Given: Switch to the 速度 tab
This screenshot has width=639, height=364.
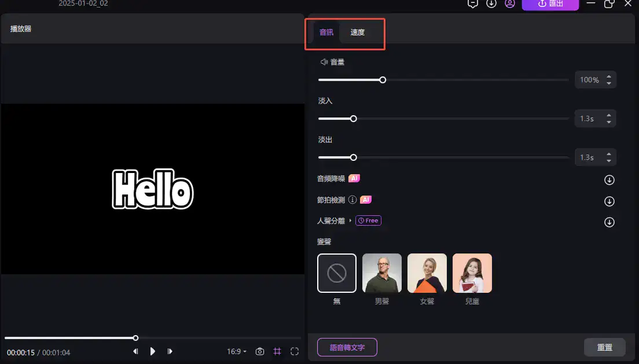Looking at the screenshot, I should click(x=358, y=32).
